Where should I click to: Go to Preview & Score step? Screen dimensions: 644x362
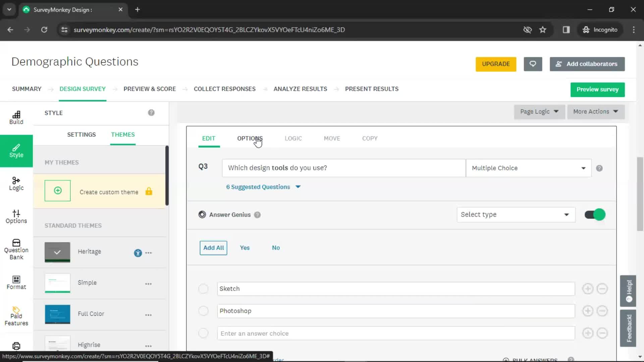pyautogui.click(x=150, y=89)
